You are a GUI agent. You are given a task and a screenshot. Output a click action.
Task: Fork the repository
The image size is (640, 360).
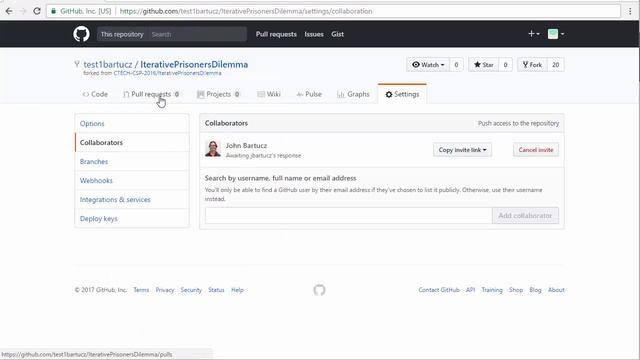pos(532,65)
